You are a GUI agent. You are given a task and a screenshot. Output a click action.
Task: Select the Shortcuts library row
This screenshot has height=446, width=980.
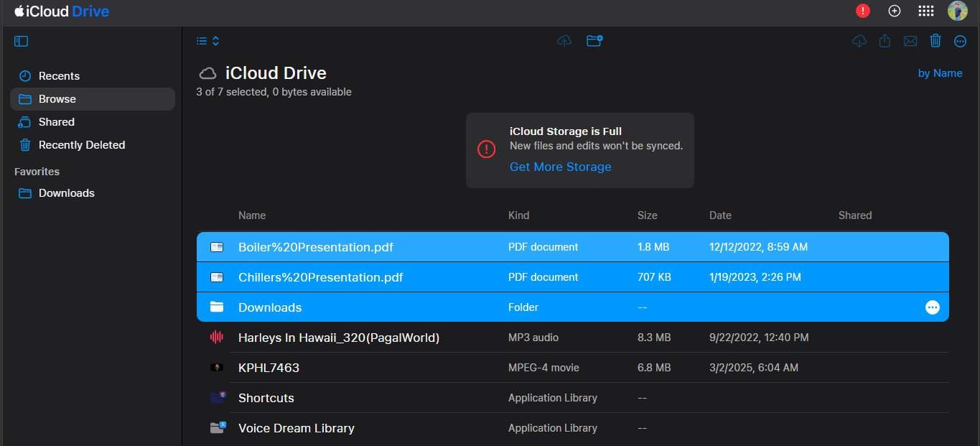tap(573, 398)
